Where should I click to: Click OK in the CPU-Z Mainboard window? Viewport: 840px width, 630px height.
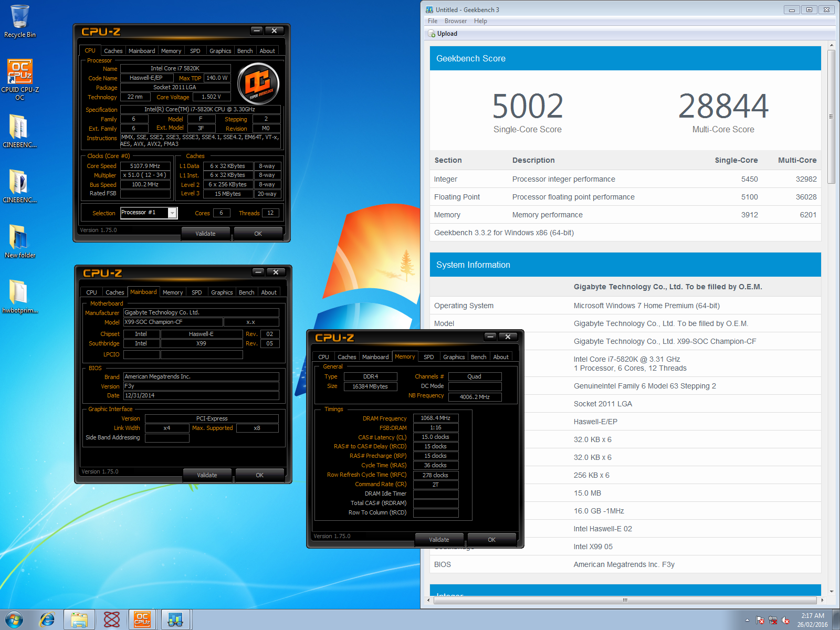click(x=259, y=475)
